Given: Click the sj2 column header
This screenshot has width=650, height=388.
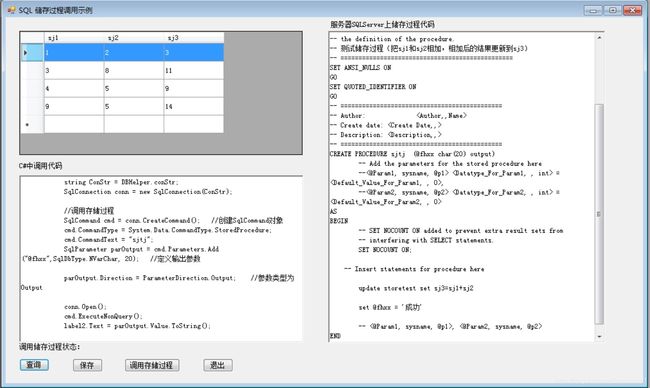Looking at the screenshot, I should pos(133,38).
